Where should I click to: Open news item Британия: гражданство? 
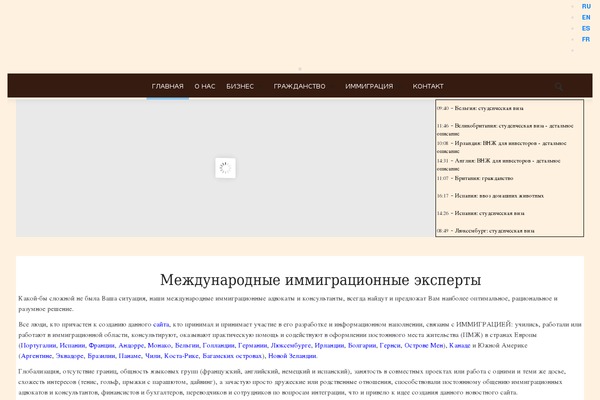(x=489, y=178)
